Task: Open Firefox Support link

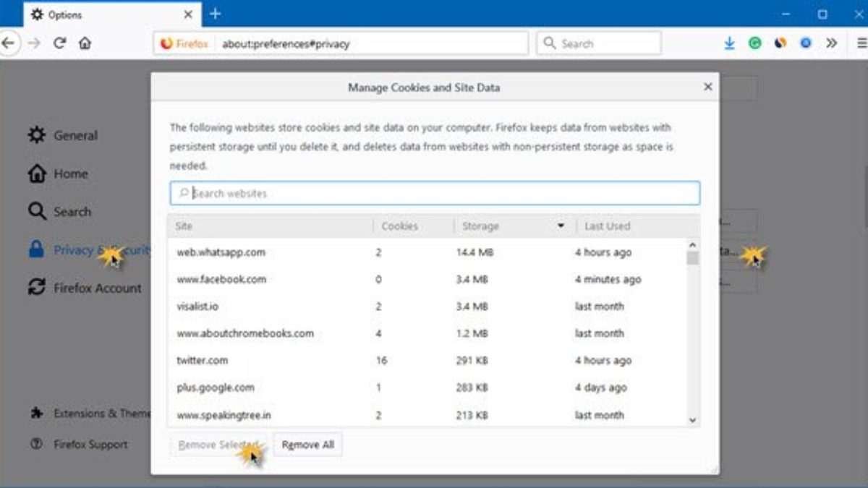Action: click(79, 445)
